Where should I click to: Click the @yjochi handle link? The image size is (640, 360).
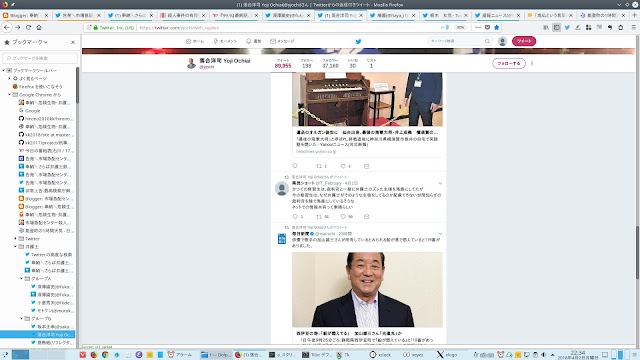pos(207,67)
